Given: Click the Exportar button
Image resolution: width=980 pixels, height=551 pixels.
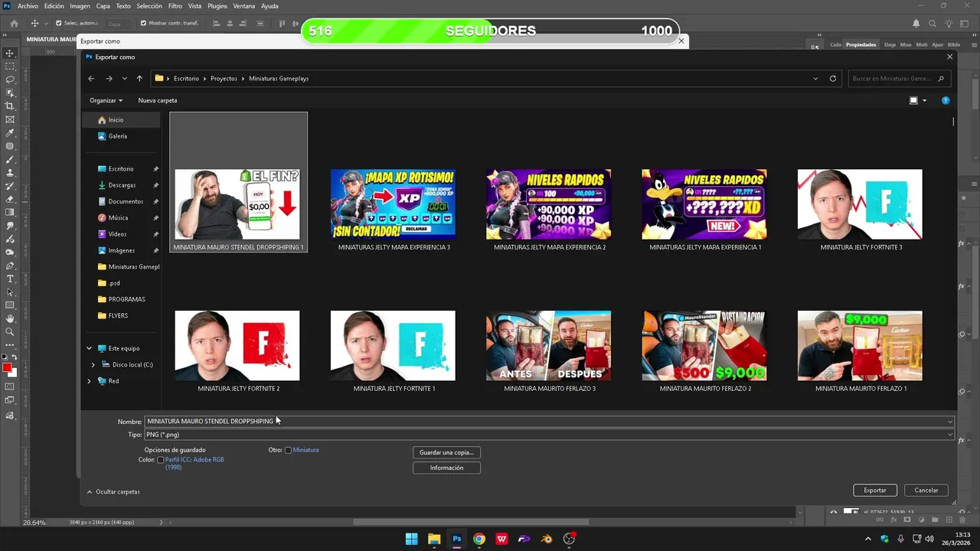Looking at the screenshot, I should coord(875,490).
